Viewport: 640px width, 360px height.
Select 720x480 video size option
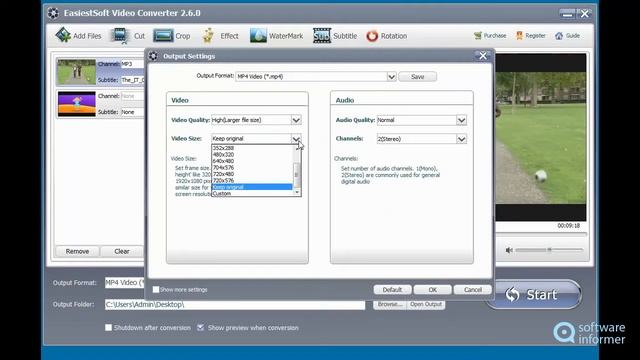(252, 174)
